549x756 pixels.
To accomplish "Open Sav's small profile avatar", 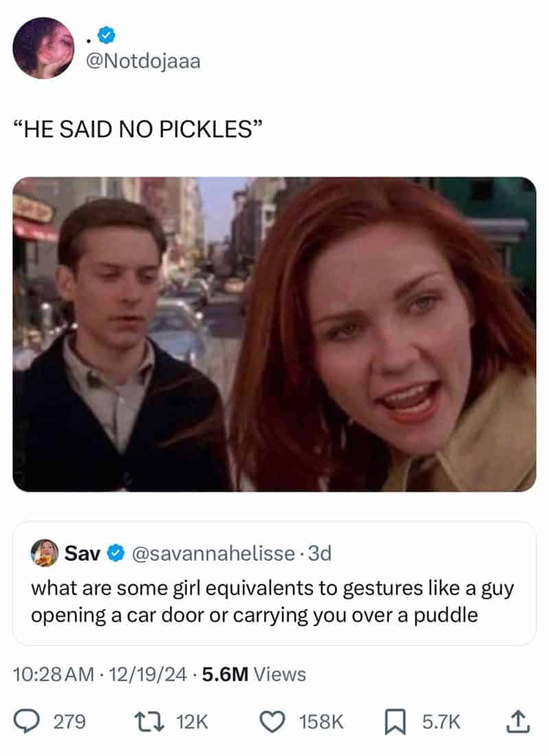I will click(x=45, y=552).
